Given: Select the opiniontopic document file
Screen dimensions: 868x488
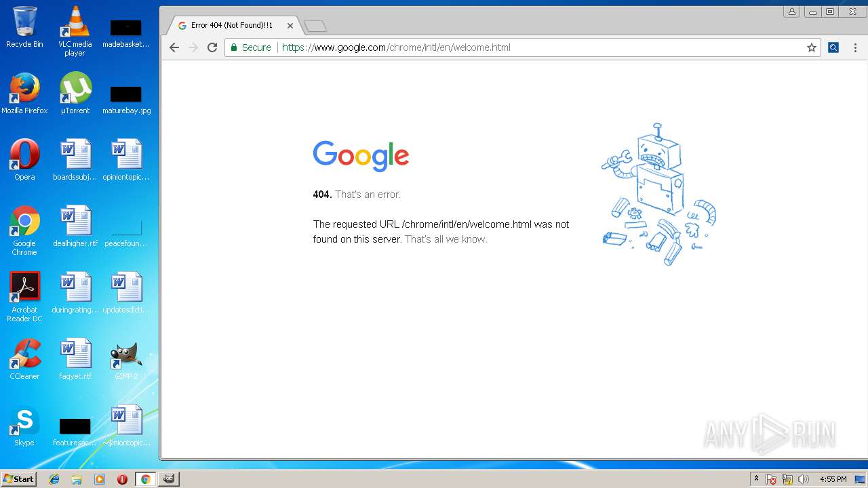Looking at the screenshot, I should [x=126, y=160].
